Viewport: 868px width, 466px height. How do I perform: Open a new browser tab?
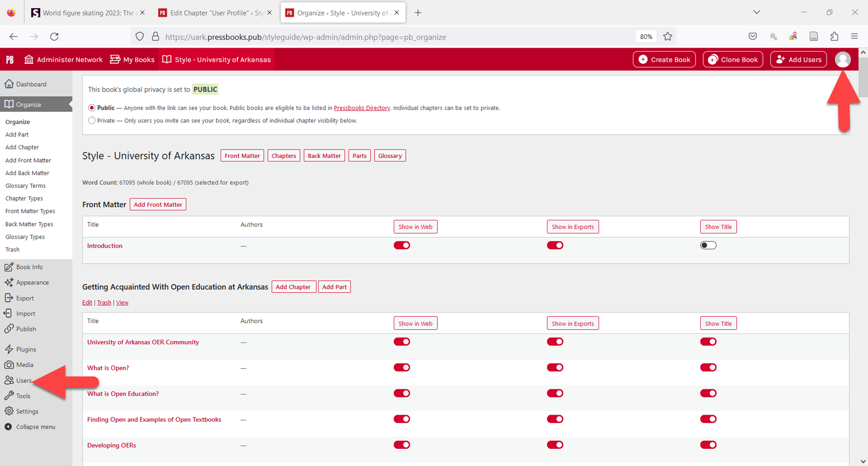point(418,13)
